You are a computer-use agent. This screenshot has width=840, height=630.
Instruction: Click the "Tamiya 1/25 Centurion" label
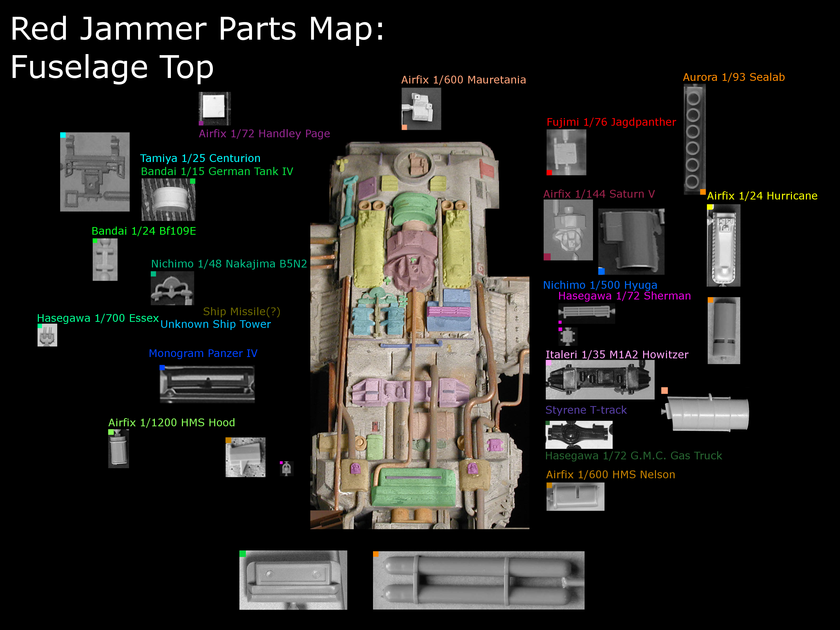[x=200, y=158]
